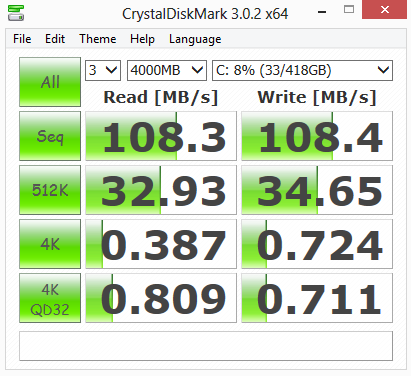Screen dimensions: 411x376
Task: Select the 4K QD32 write result 0.711
Action: [317, 298]
